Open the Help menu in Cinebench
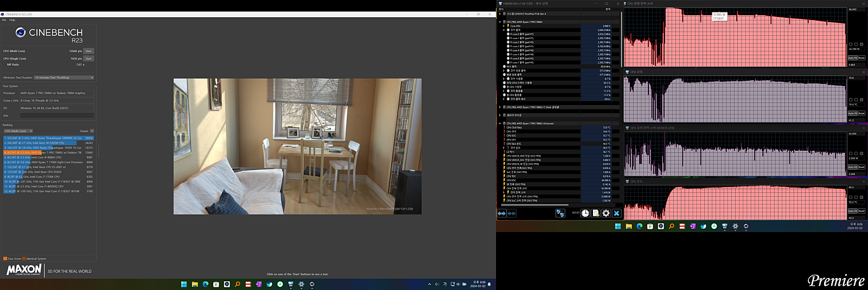 coord(12,20)
